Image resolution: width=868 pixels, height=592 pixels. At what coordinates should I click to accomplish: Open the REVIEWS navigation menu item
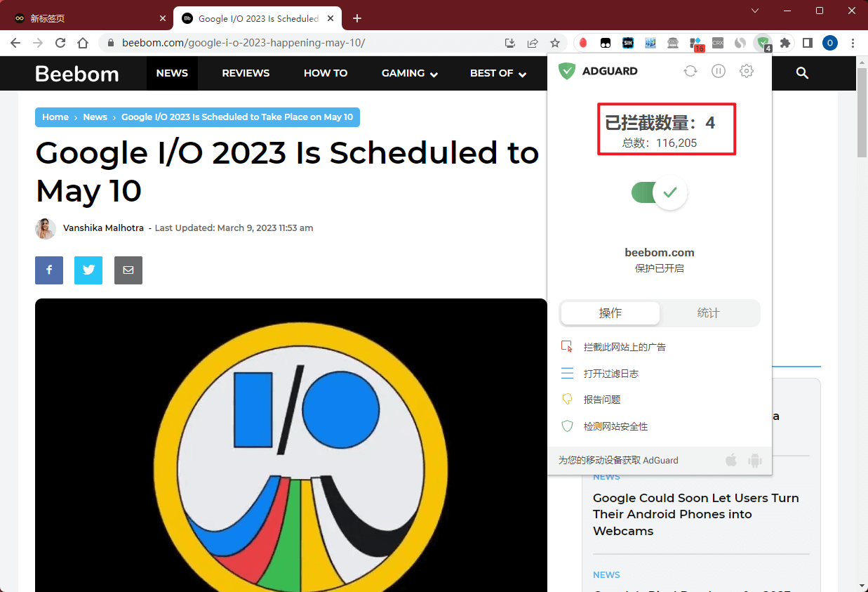tap(246, 73)
